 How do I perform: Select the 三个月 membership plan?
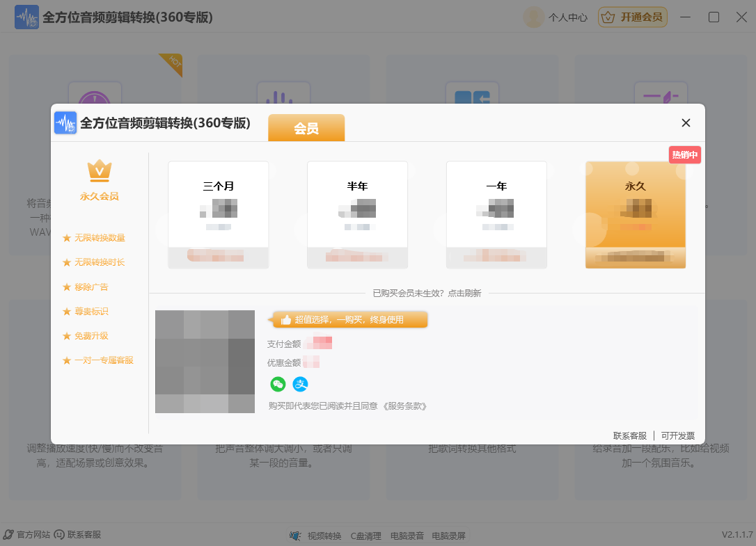pos(218,214)
